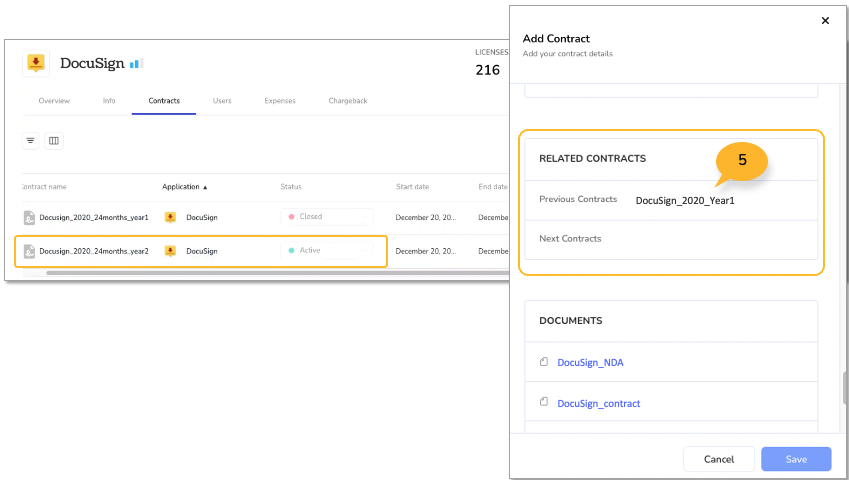Open the column layout icon above table
849x480 pixels.
[x=54, y=141]
